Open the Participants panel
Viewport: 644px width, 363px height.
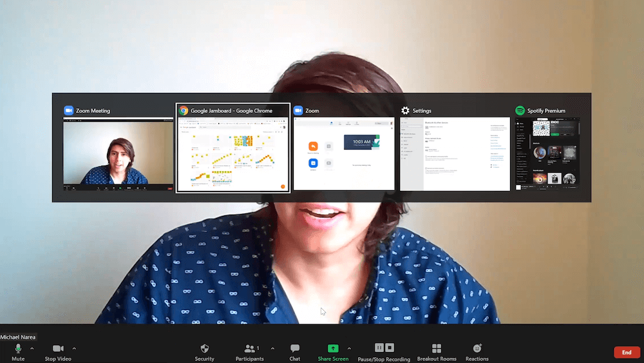pos(249,352)
